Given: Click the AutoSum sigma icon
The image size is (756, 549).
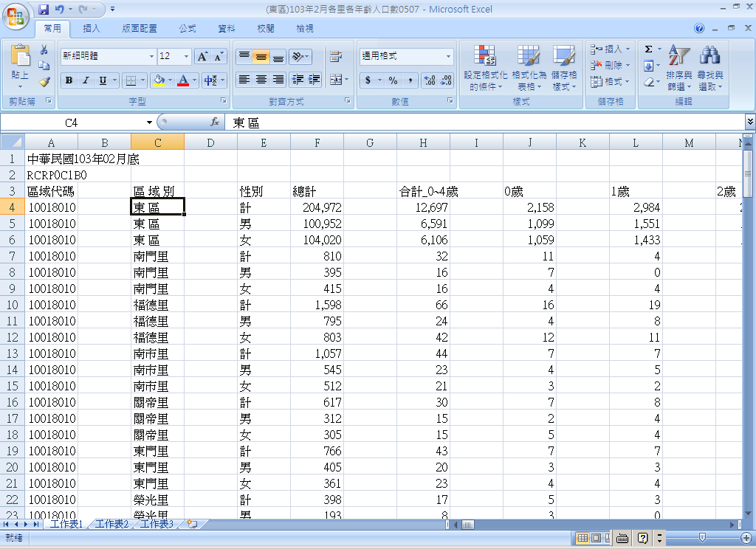Looking at the screenshot, I should click(648, 49).
